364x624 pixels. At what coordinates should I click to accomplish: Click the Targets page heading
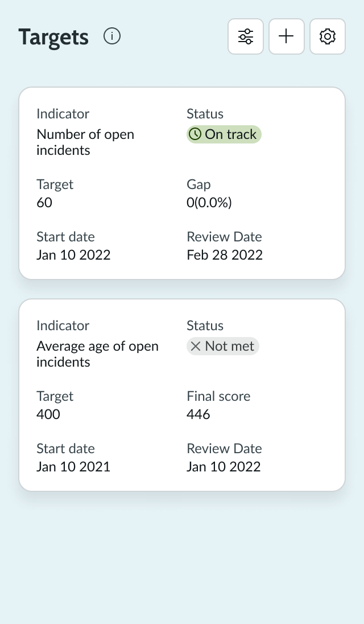(53, 36)
